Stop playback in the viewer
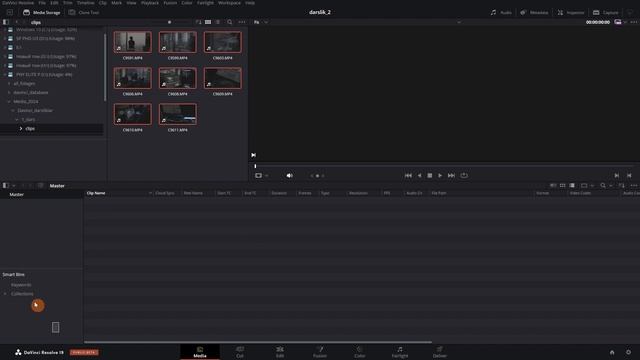The height and width of the screenshot is (360, 640). pos(430,176)
